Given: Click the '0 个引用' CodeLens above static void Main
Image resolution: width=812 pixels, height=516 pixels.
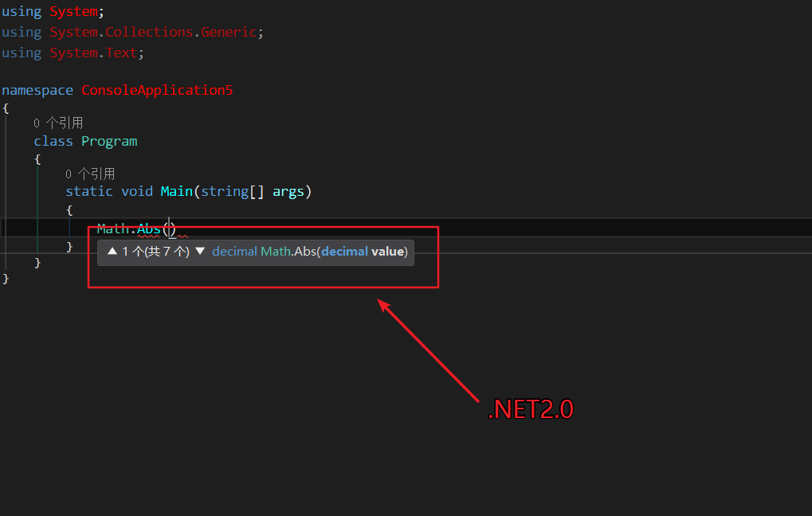Looking at the screenshot, I should [90, 174].
